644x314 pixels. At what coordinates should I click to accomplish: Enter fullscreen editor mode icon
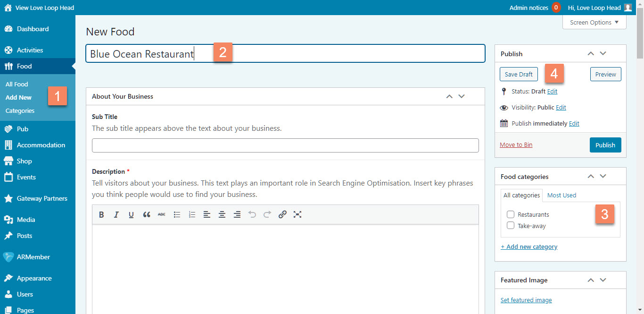(x=297, y=214)
